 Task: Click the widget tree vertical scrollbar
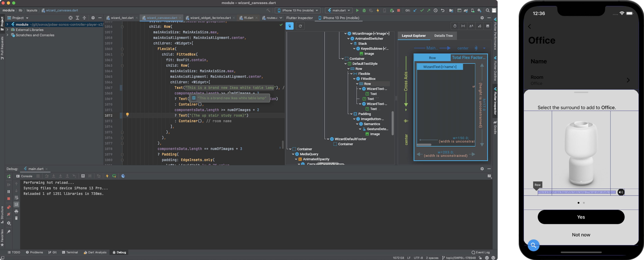(392, 123)
